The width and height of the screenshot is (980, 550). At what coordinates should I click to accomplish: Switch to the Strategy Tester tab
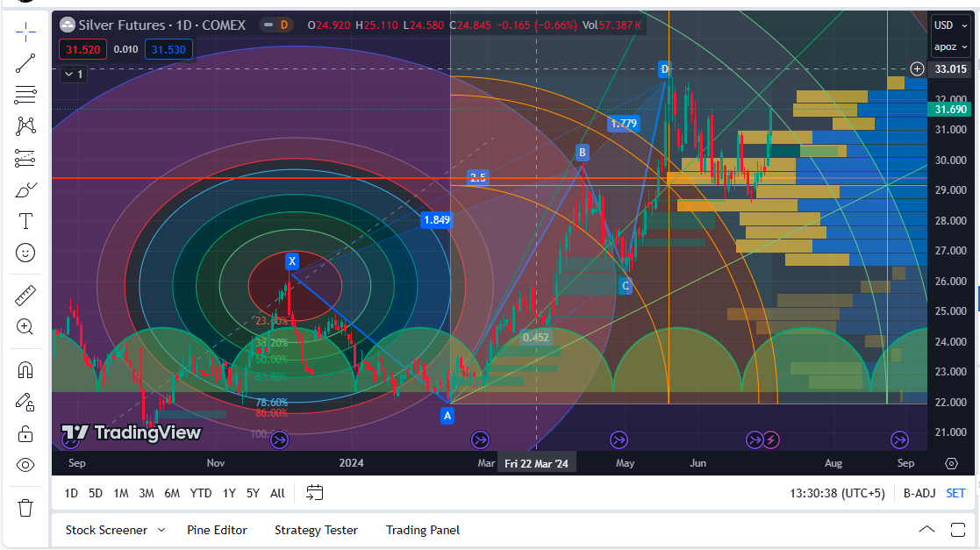point(316,530)
